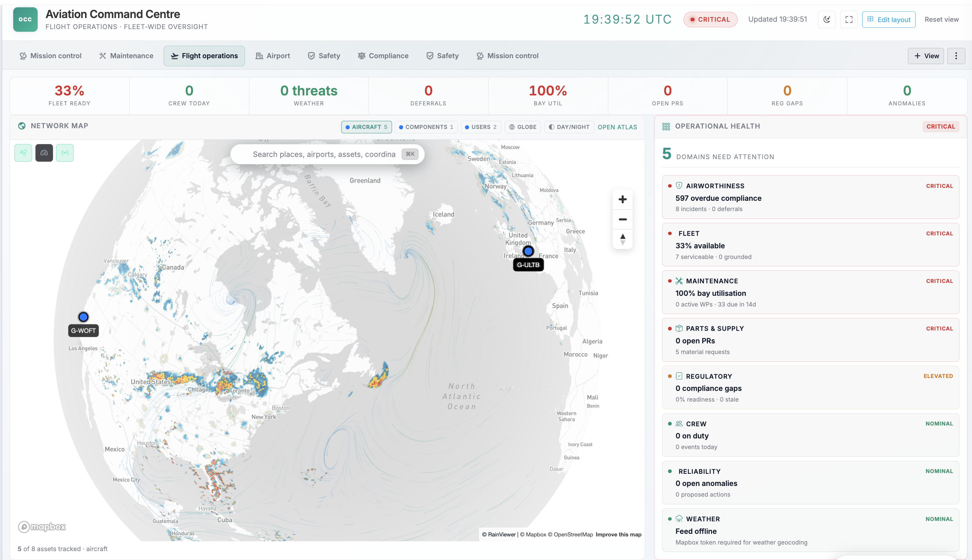Zoom out on the map with minus
Screen dimensions: 972x560
(622, 219)
